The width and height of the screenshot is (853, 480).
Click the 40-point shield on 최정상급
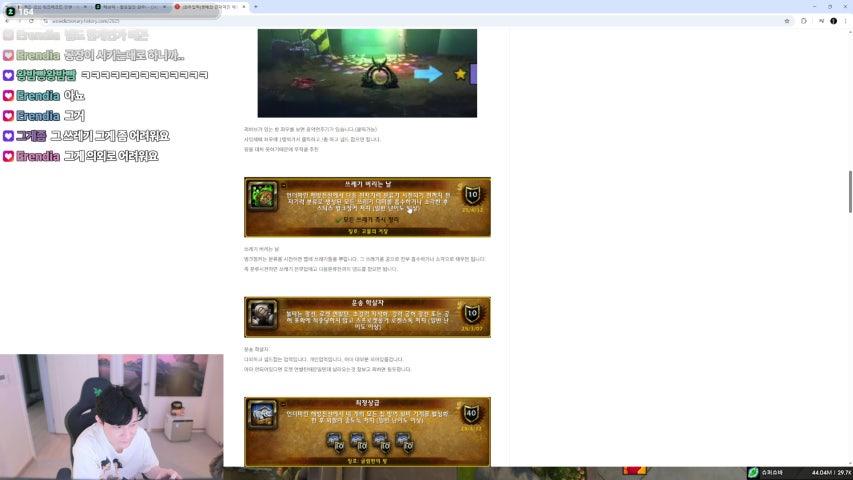(x=472, y=413)
